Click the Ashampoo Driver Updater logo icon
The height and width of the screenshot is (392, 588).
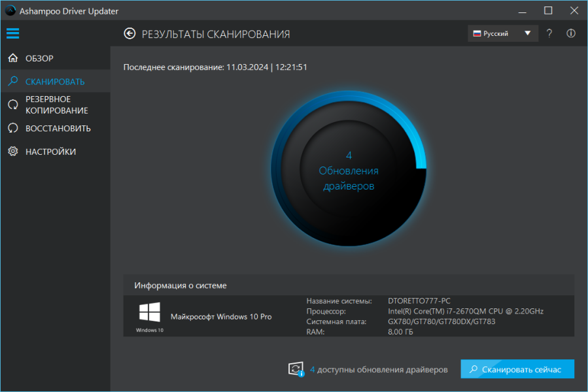(10, 11)
